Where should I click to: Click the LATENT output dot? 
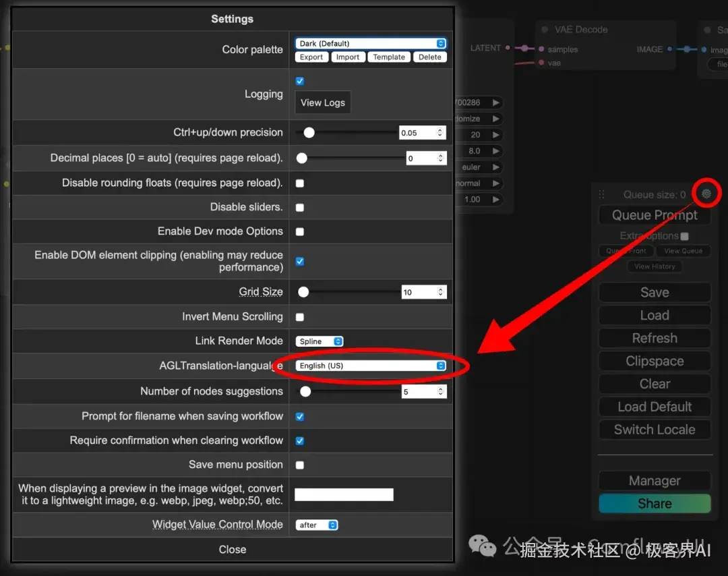pos(508,47)
